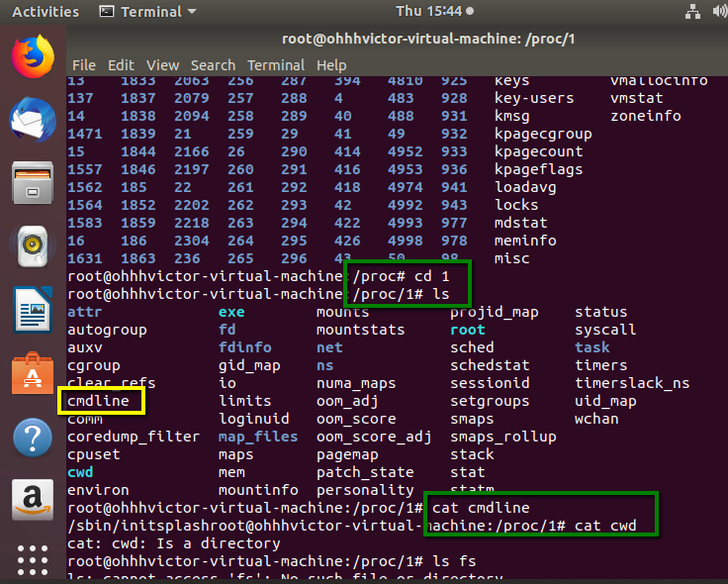Viewport: 728px width, 584px height.
Task: Click the numa_maps file name
Action: 356,383
